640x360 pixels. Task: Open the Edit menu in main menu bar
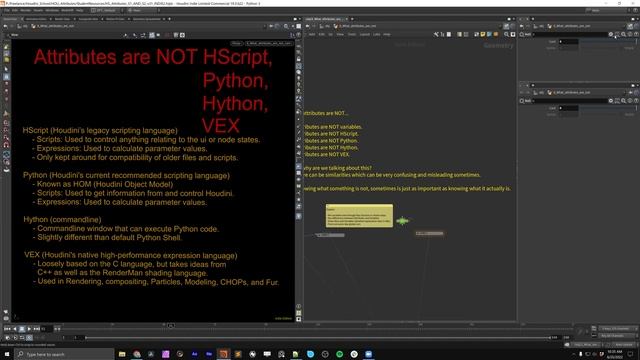coord(15,10)
